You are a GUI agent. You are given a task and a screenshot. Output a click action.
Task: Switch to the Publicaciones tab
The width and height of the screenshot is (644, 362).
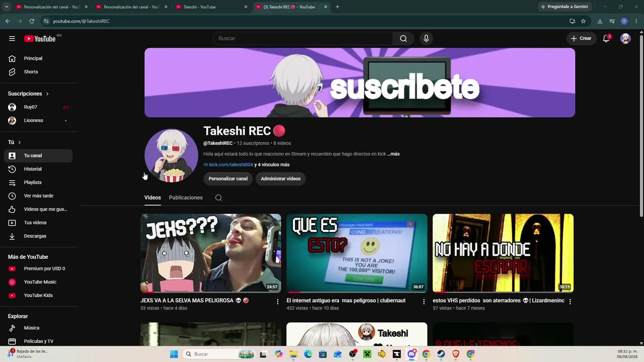click(x=186, y=198)
